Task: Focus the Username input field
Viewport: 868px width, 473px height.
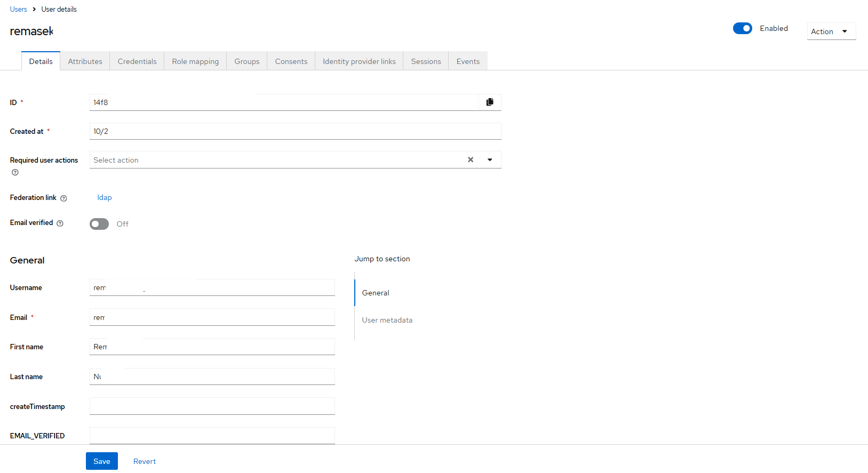Action: 212,287
